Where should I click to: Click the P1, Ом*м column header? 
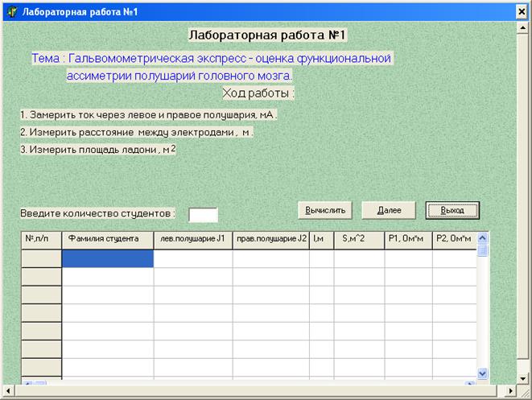click(406, 239)
